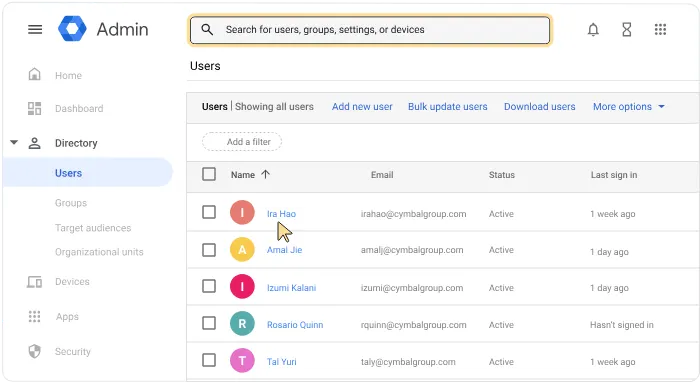Click Ira Hao's avatar

point(242,212)
